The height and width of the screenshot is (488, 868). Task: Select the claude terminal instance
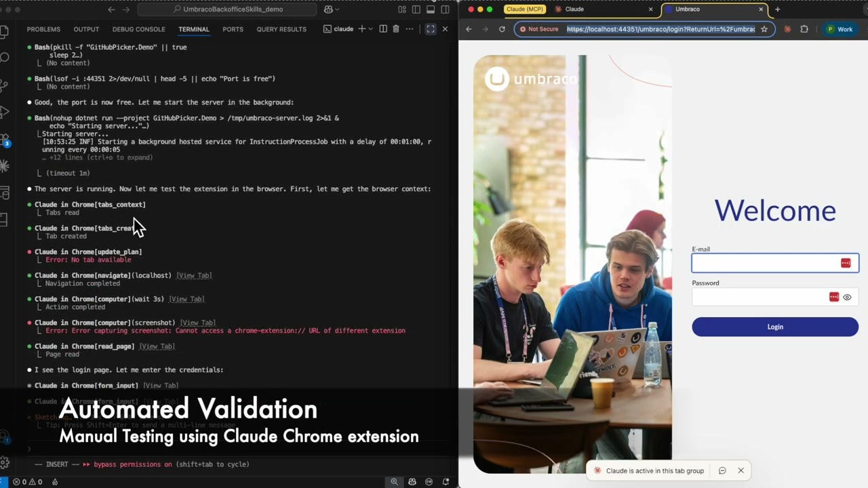pos(338,29)
